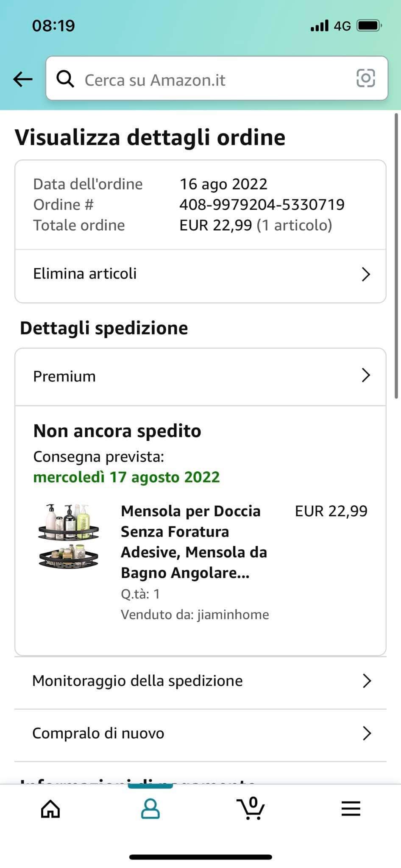Screen dimensions: 401x868
Task: Expand the Elimina articoli chevron
Action: tap(366, 274)
